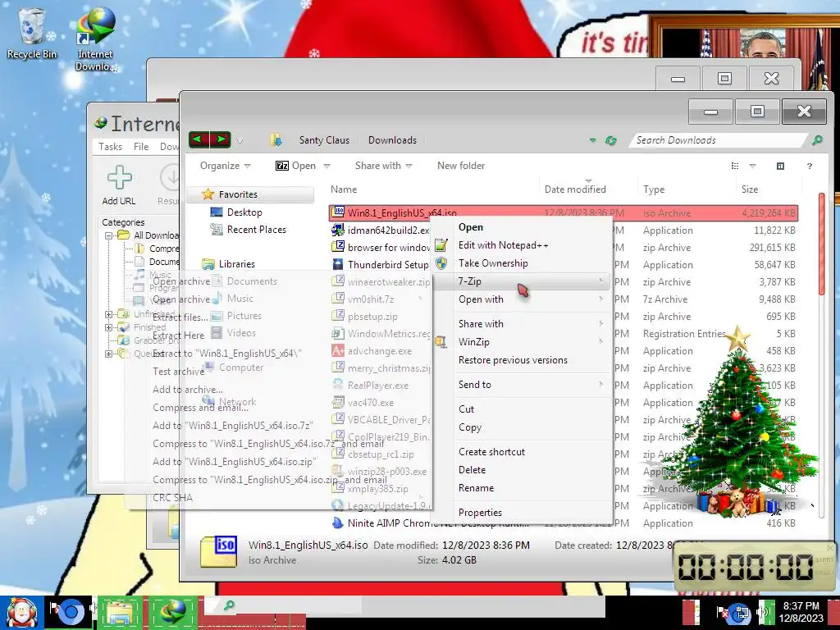
Task: Click the Favorites star icon
Action: coord(208,194)
